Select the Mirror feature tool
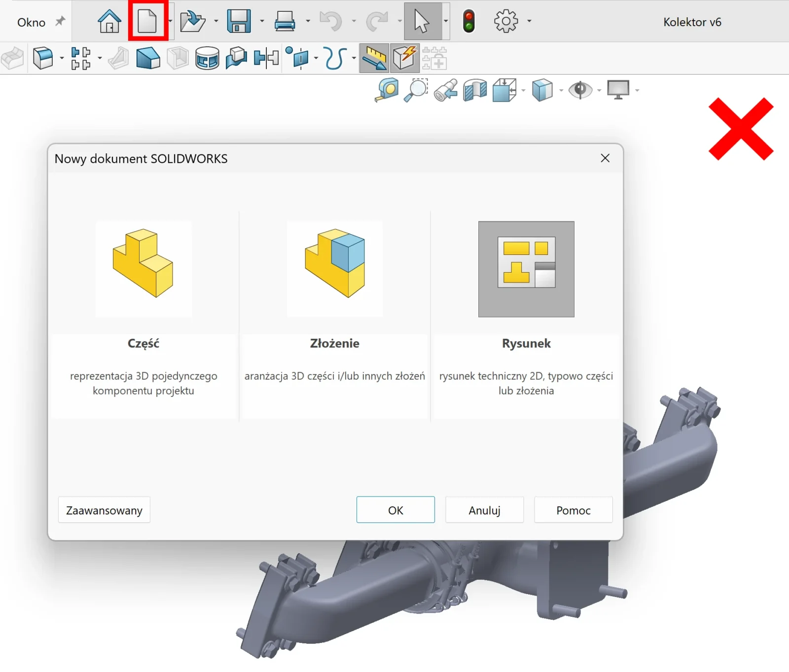This screenshot has height=672, width=789. 266,58
